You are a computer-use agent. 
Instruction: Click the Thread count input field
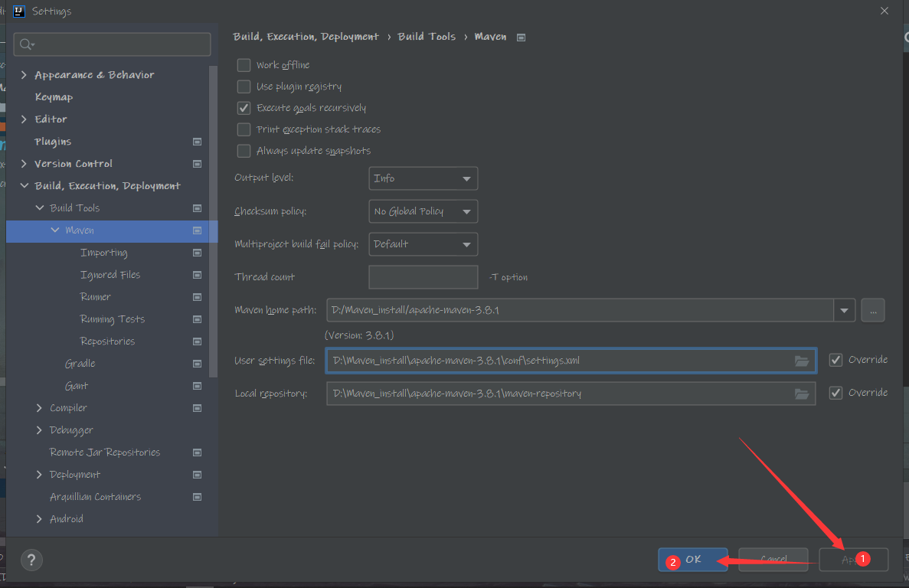pyautogui.click(x=423, y=277)
